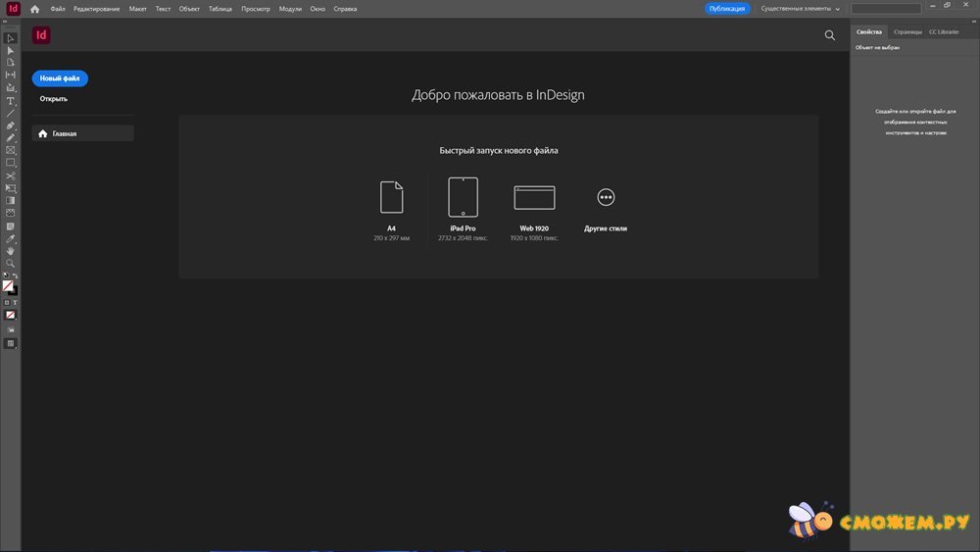
Task: Select the iPad Pro preset thumbnail
Action: point(463,197)
